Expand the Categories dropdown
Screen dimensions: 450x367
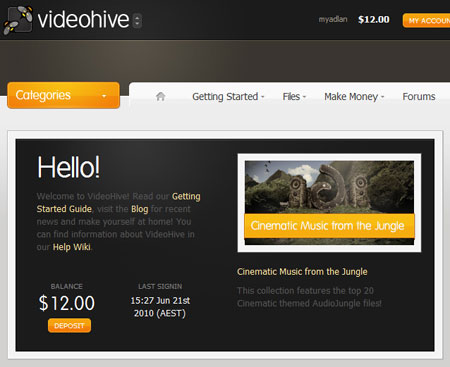(63, 95)
